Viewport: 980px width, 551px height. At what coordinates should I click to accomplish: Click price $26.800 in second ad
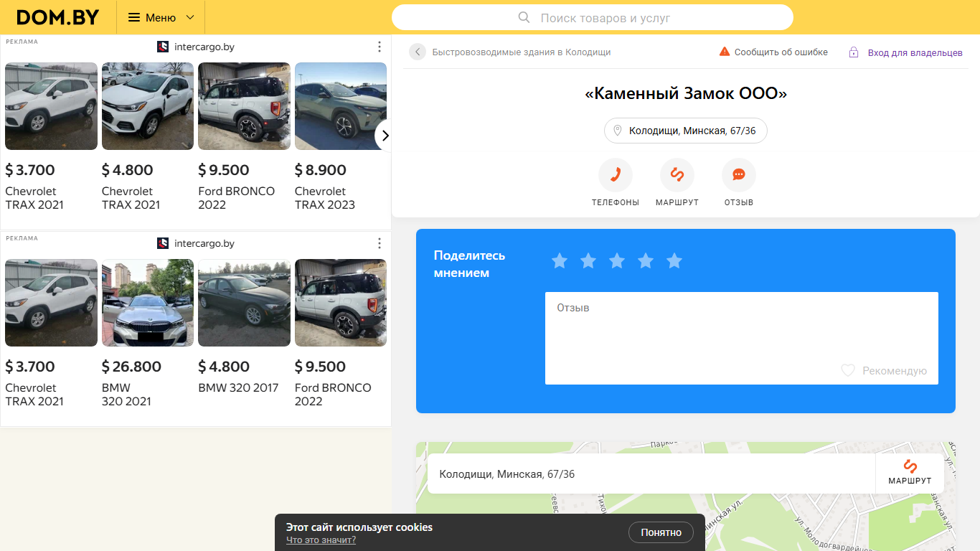(x=131, y=367)
